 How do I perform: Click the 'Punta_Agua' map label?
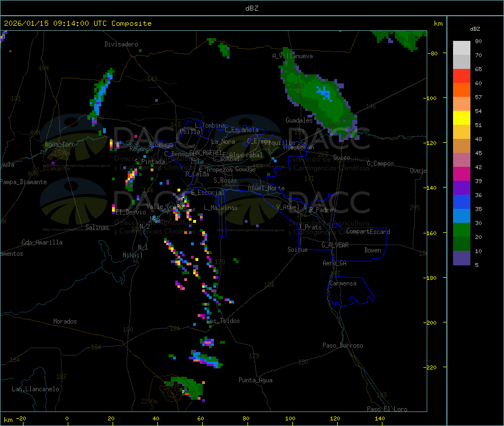click(x=255, y=380)
